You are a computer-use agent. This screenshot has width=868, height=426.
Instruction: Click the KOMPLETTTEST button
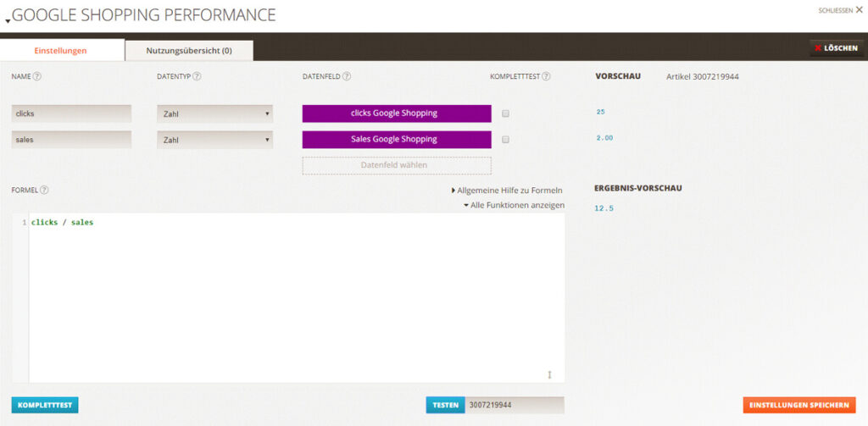tap(45, 405)
